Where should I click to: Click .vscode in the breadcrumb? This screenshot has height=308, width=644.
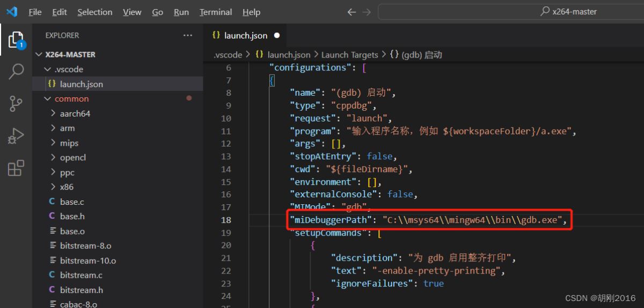pyautogui.click(x=229, y=55)
